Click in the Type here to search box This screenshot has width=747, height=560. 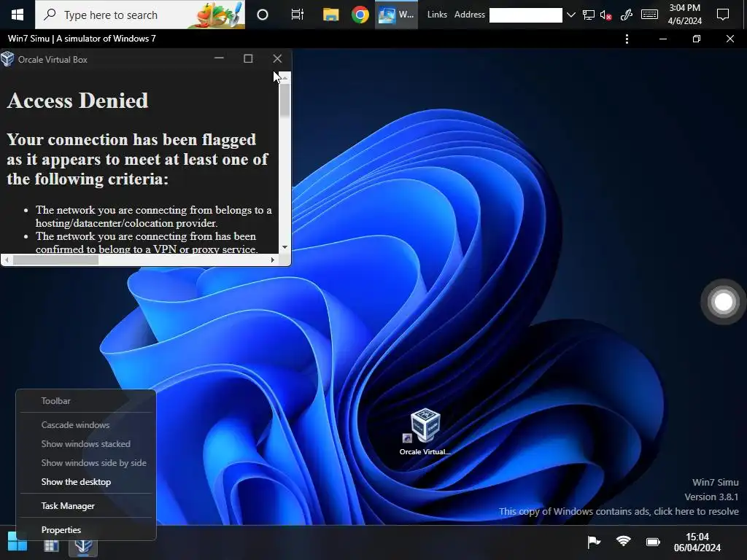click(x=140, y=15)
